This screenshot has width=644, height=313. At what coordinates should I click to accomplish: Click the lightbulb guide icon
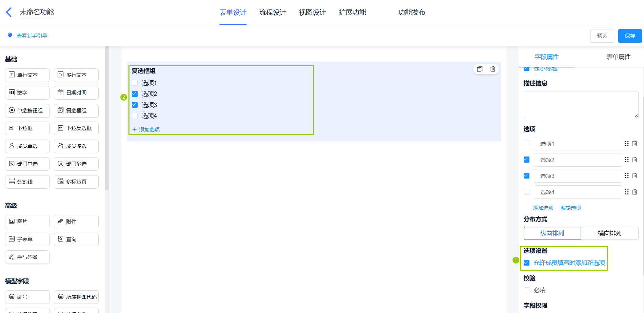(x=10, y=35)
